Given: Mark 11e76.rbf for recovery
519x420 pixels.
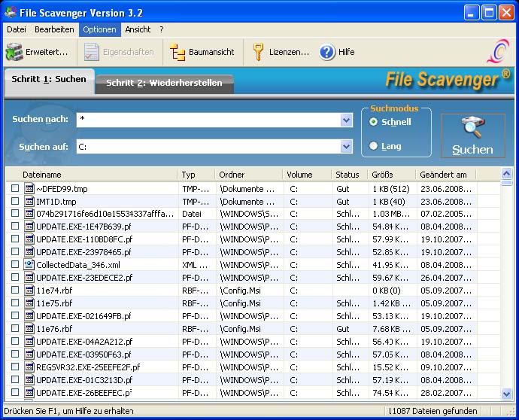Looking at the screenshot, I should pos(15,328).
